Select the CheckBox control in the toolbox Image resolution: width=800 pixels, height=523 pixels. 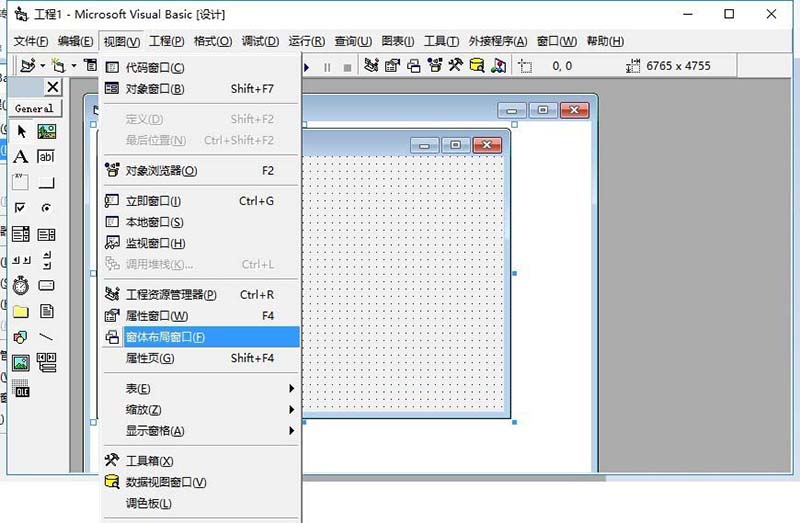pyautogui.click(x=21, y=208)
